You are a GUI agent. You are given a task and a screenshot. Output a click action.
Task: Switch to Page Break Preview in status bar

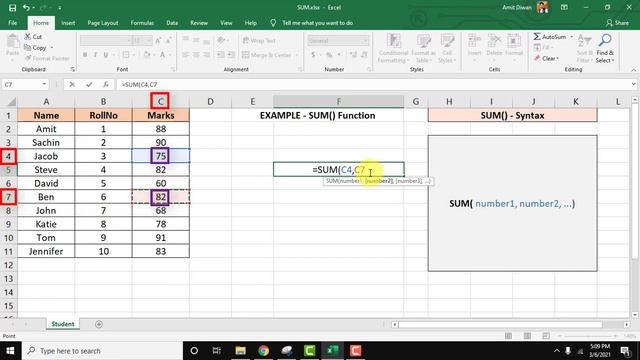coord(546,336)
